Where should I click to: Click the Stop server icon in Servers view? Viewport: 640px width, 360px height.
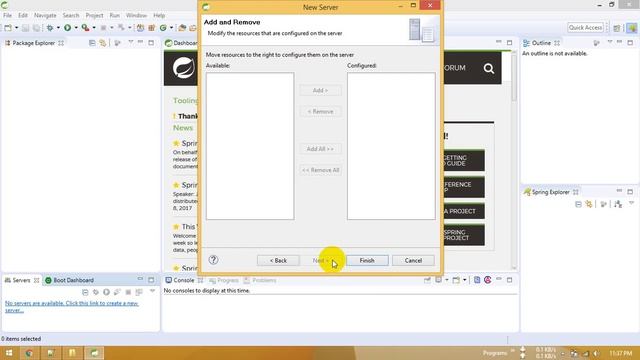(x=128, y=292)
